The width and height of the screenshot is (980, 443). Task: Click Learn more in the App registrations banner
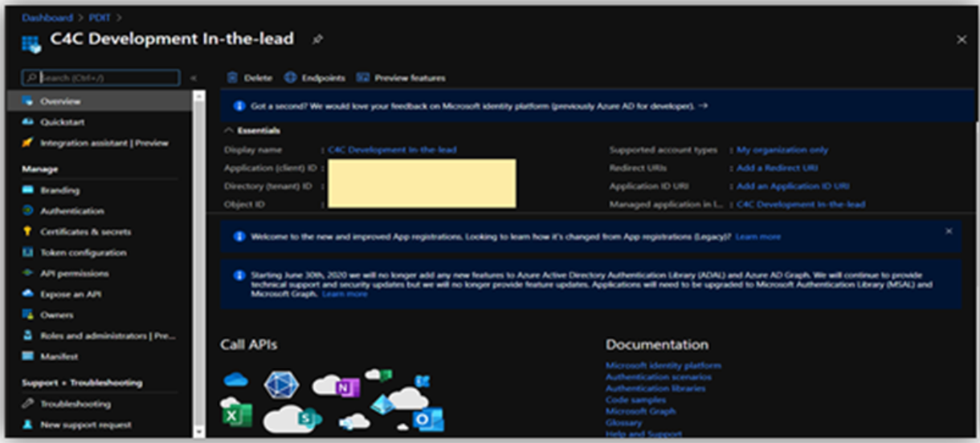[x=757, y=237]
